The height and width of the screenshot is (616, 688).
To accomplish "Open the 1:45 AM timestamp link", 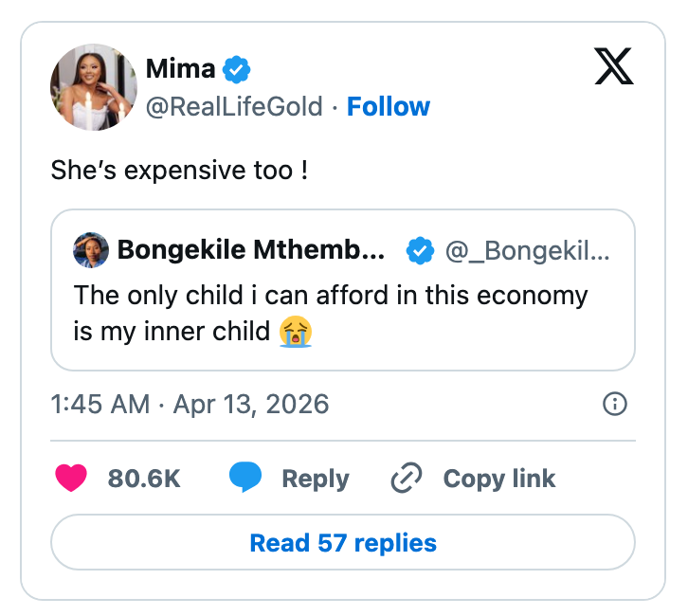I will point(190,405).
